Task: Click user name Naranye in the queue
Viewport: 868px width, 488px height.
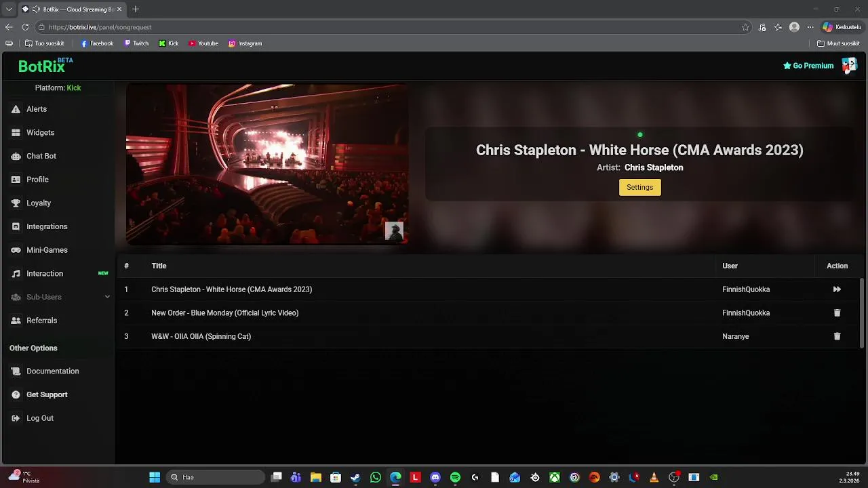Action: tap(736, 337)
